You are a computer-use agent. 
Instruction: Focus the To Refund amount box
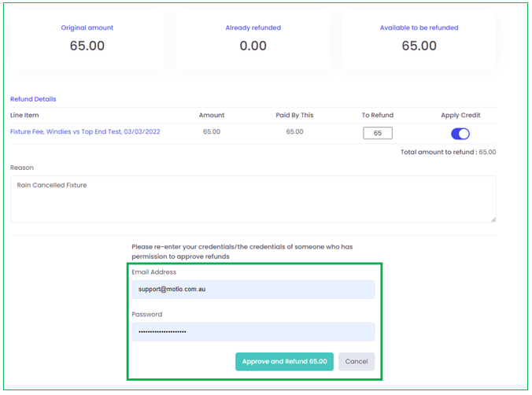pyautogui.click(x=378, y=133)
